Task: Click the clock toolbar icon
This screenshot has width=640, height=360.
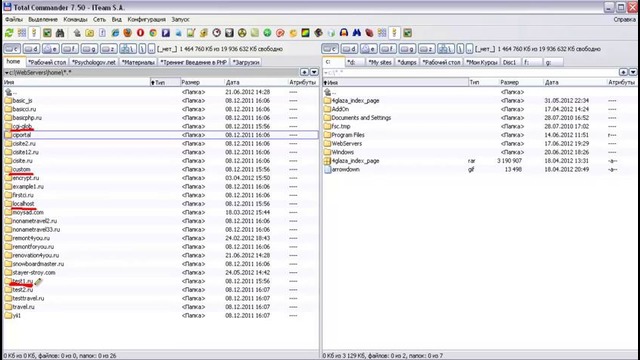Action: (217, 33)
